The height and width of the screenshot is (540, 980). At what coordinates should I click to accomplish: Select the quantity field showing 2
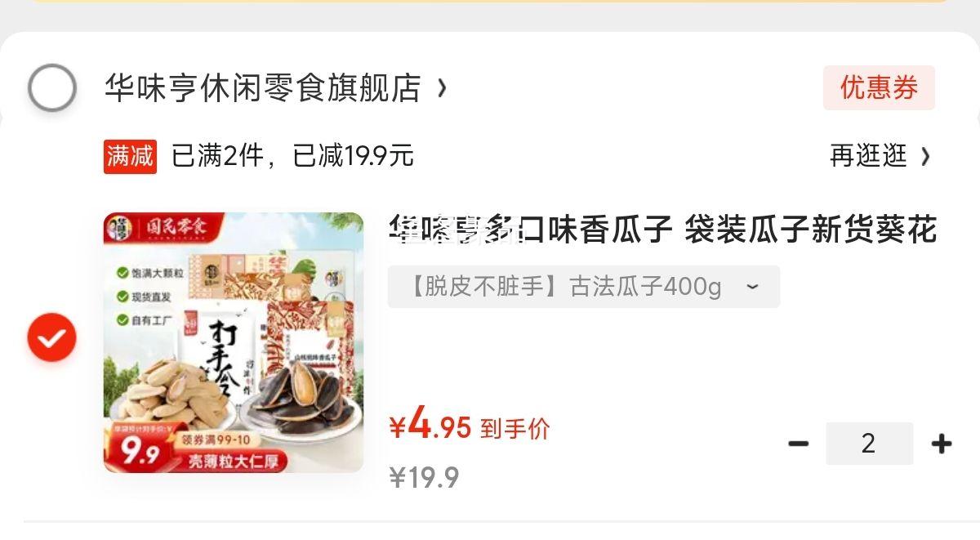[869, 444]
